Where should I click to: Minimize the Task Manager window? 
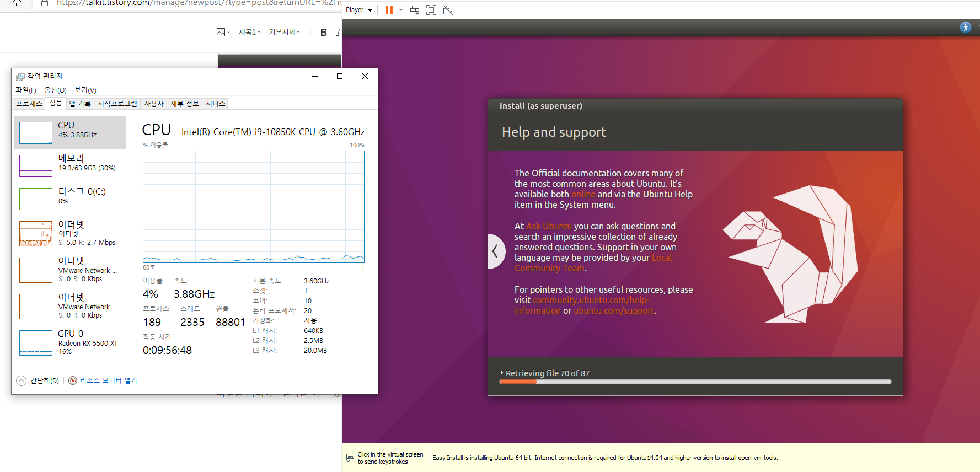315,76
